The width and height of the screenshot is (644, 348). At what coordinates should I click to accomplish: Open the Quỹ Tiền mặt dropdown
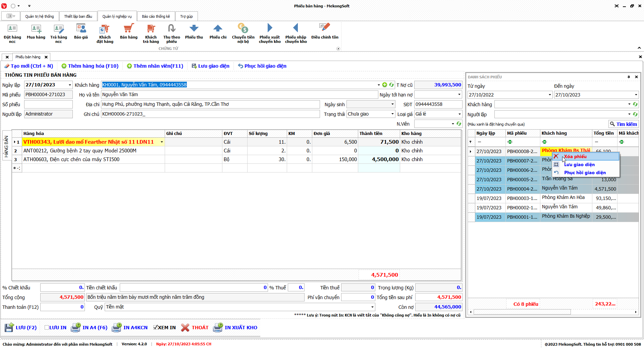372,307
